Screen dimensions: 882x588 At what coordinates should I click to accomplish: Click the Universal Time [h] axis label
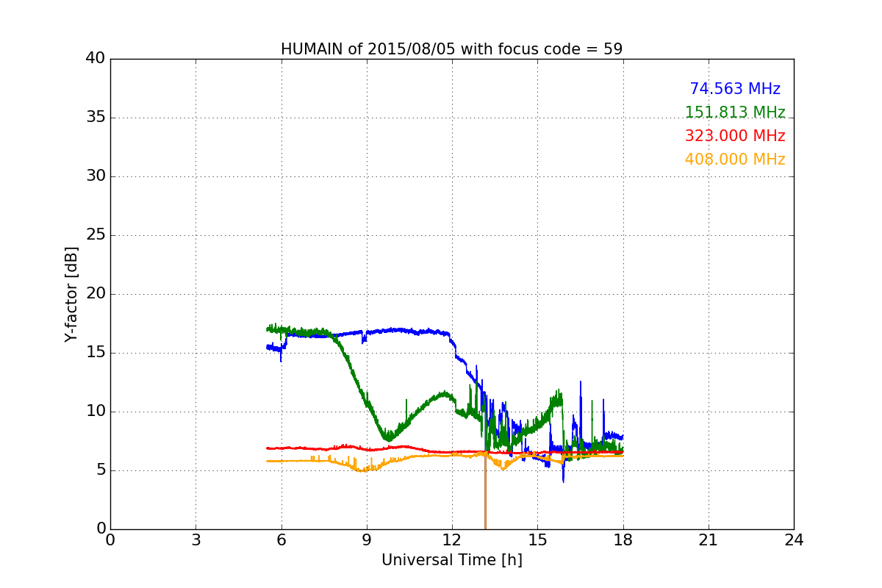451,560
